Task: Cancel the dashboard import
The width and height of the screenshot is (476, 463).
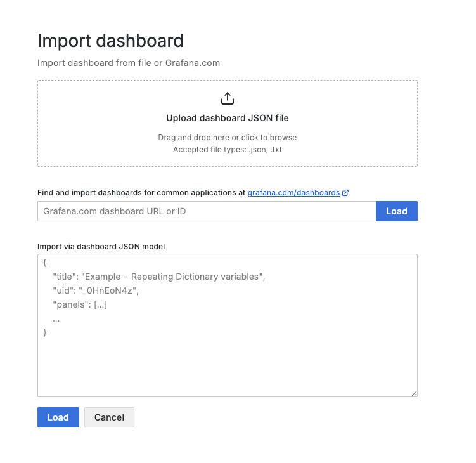Action: pyautogui.click(x=109, y=417)
